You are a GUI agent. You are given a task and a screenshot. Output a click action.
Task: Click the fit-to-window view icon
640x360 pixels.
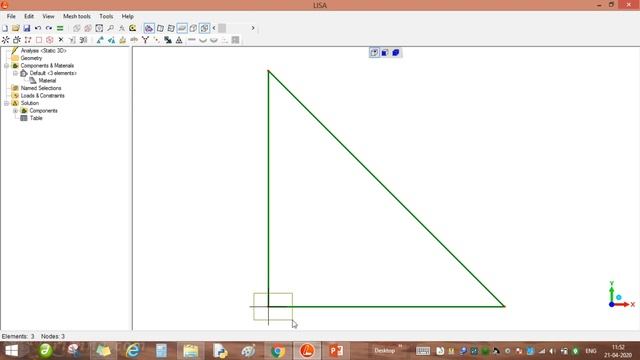click(x=99, y=28)
